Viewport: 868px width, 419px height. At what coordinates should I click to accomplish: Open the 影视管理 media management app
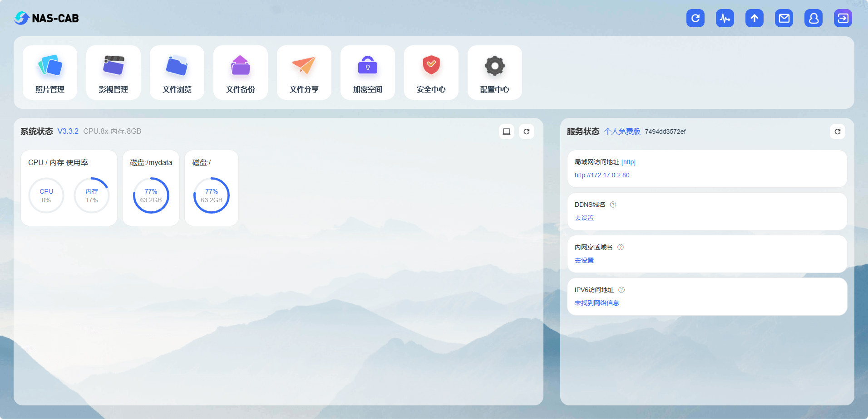(113, 73)
